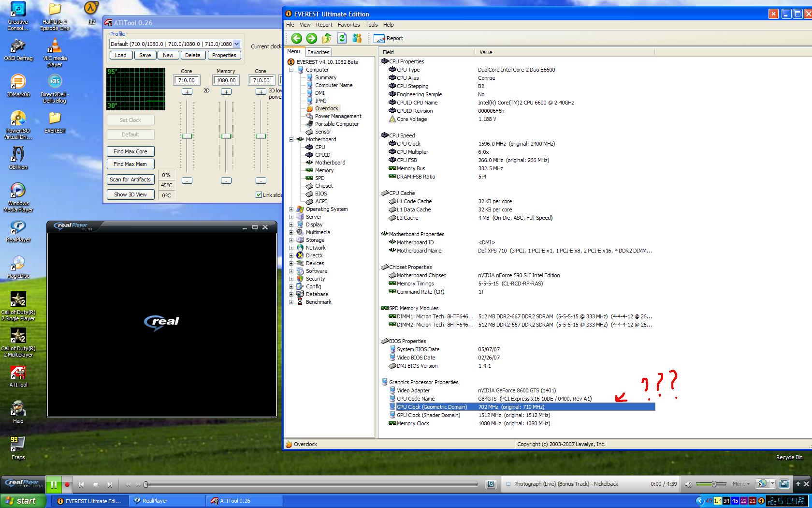Image resolution: width=812 pixels, height=508 pixels.
Task: Open Fraps desktop icon
Action: click(x=18, y=449)
